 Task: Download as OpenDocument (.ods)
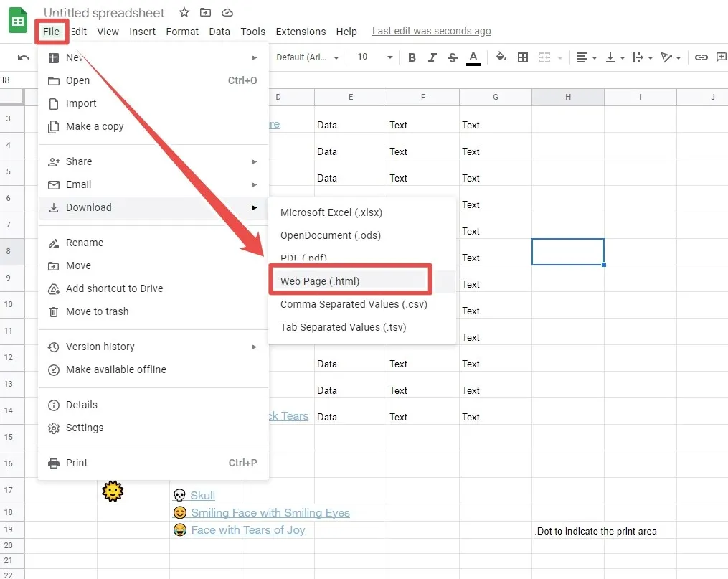[362, 235]
